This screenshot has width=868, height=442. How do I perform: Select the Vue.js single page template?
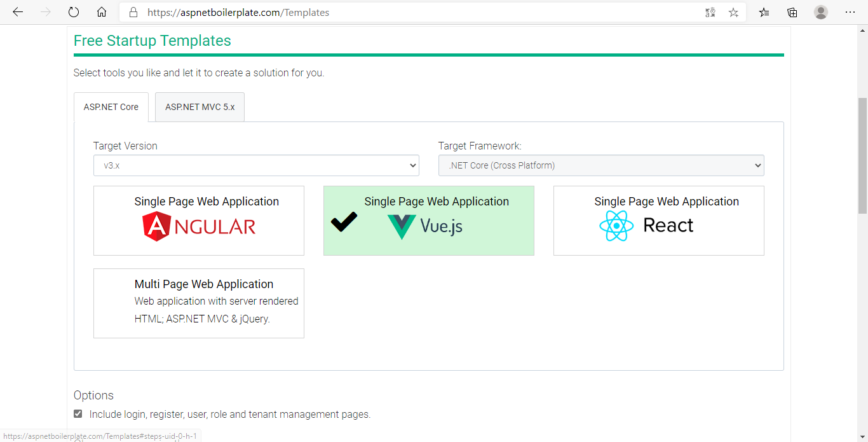pyautogui.click(x=429, y=221)
